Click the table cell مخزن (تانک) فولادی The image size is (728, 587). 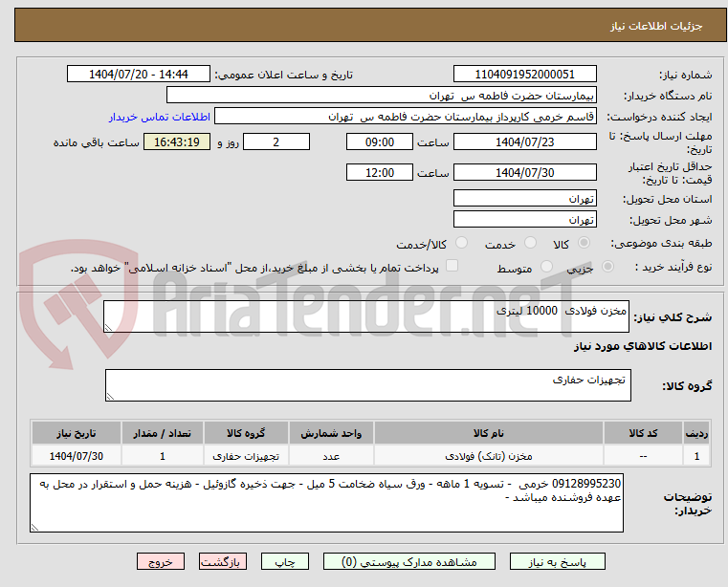489,456
